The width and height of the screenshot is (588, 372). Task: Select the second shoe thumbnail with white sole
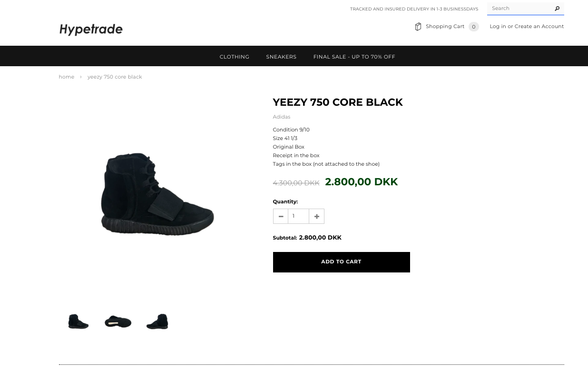[x=118, y=322]
